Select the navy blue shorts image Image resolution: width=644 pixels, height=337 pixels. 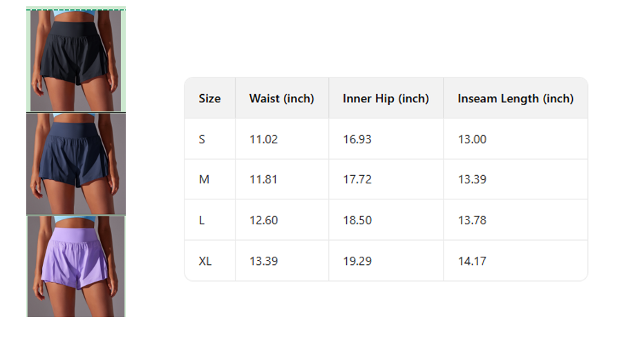76,163
